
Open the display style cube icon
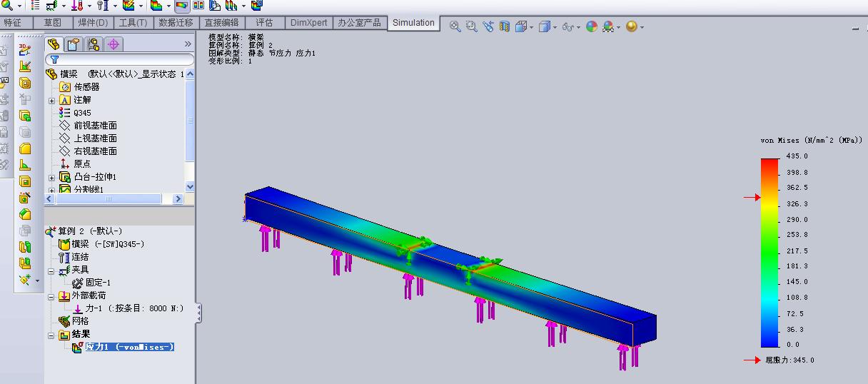[545, 26]
